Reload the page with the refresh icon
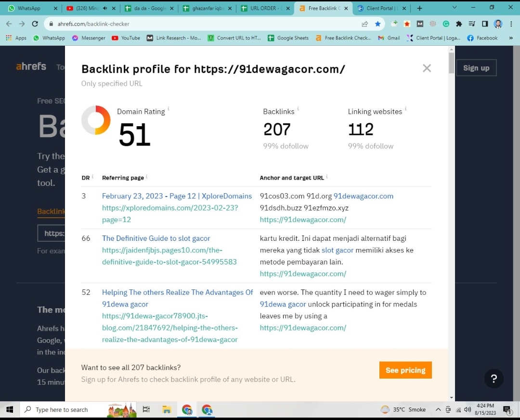 [35, 24]
